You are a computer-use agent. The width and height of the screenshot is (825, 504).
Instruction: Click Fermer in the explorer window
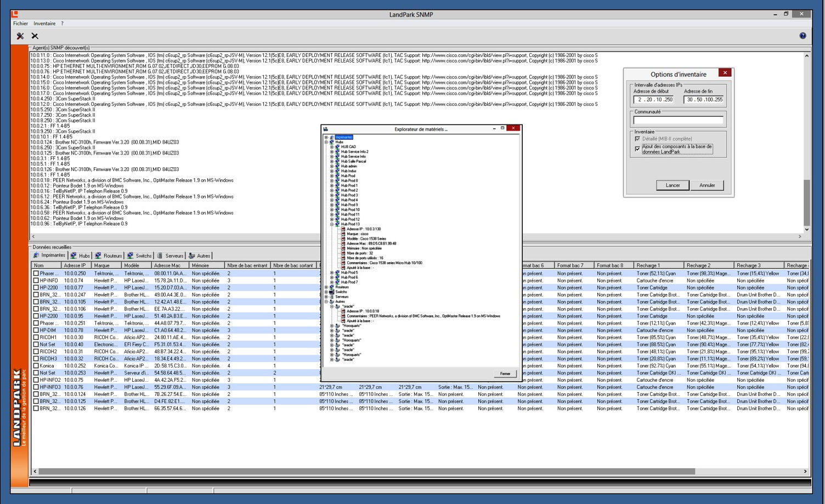505,373
